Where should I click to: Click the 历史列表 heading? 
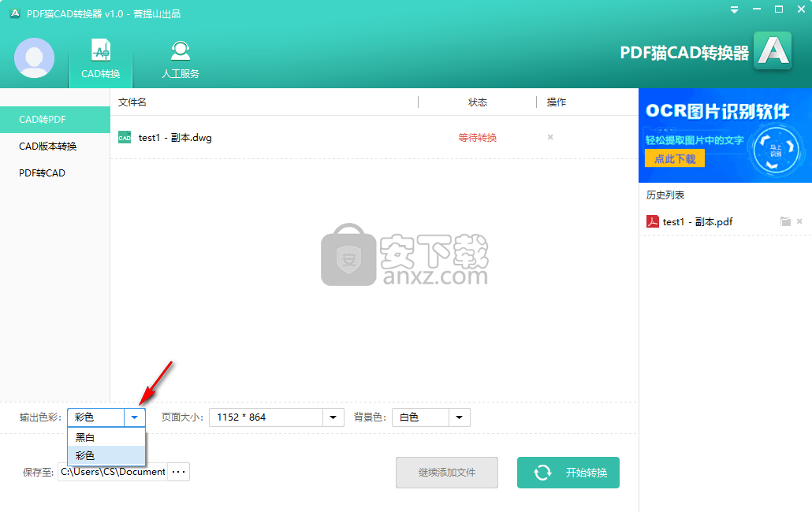click(x=665, y=195)
